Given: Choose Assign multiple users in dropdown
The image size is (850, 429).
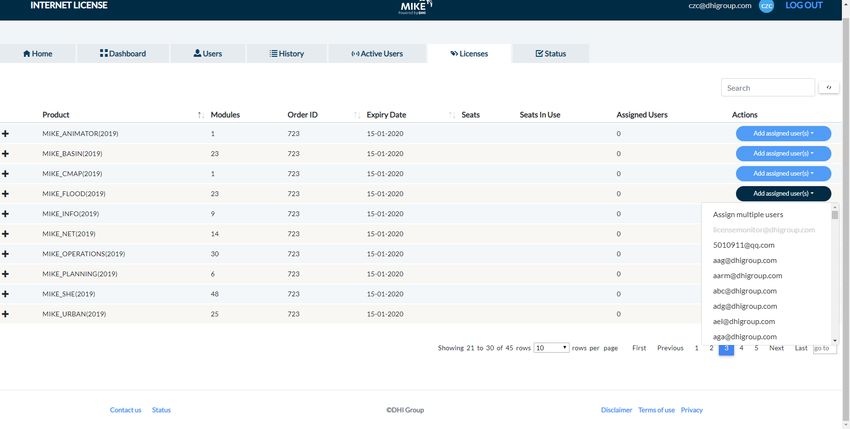Looking at the screenshot, I should tap(748, 215).
